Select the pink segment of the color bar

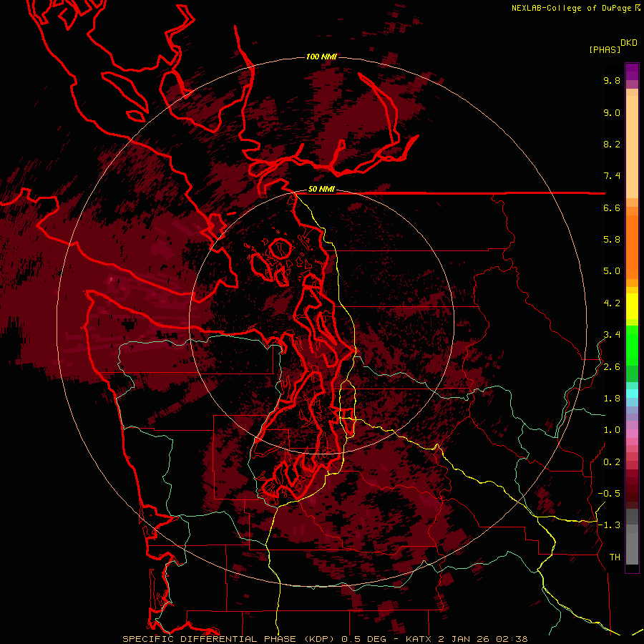[x=632, y=434]
